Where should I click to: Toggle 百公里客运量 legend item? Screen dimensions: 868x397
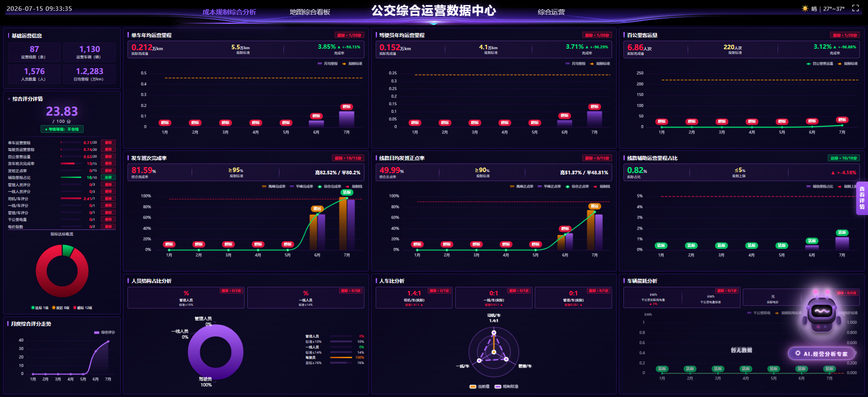point(820,64)
